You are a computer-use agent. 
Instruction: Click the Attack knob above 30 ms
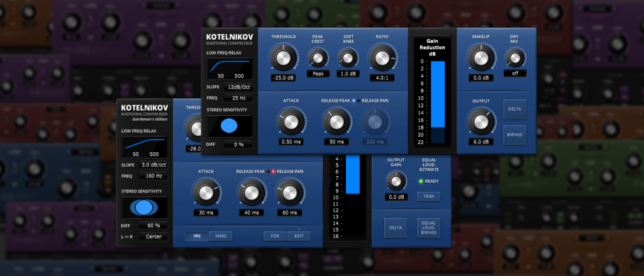(206, 192)
